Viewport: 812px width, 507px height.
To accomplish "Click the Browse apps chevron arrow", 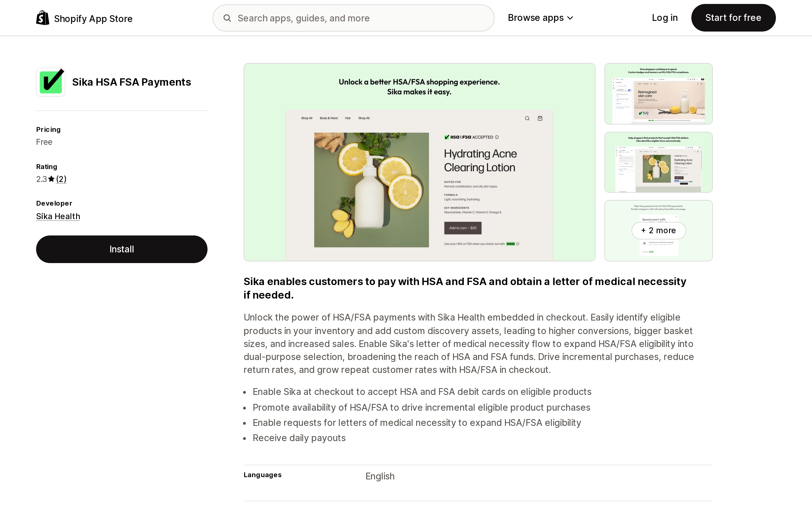I will pyautogui.click(x=570, y=18).
